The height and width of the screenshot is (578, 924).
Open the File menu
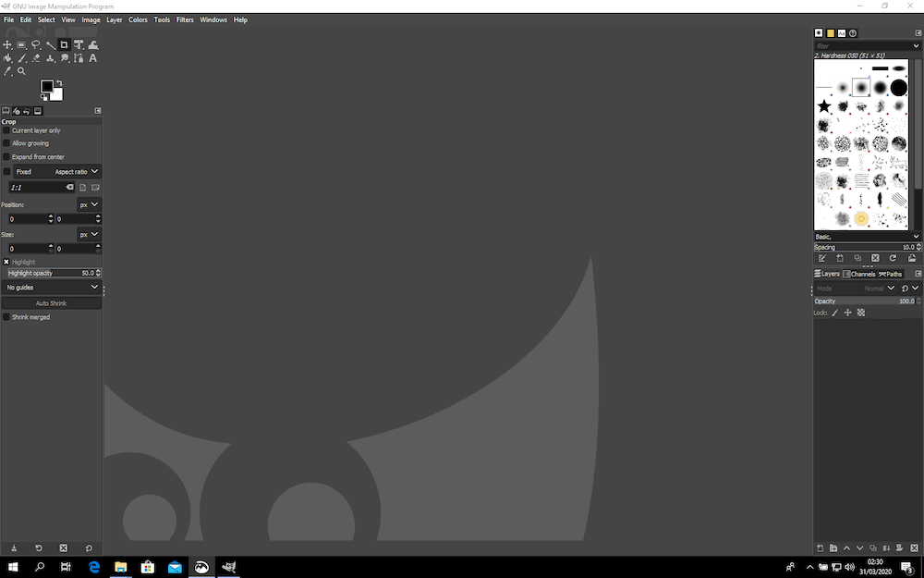(x=9, y=19)
